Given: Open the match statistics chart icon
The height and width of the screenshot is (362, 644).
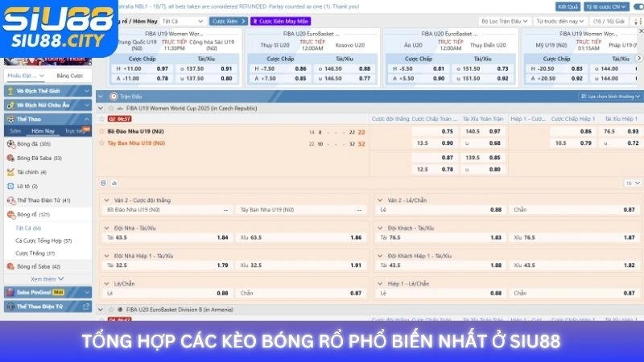Looking at the screenshot, I should [x=114, y=183].
